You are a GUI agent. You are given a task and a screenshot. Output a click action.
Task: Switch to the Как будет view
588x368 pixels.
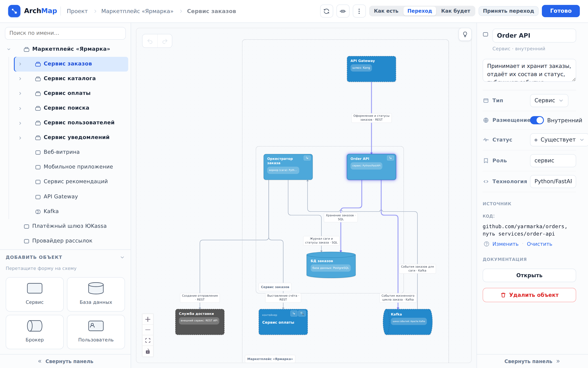pos(455,11)
